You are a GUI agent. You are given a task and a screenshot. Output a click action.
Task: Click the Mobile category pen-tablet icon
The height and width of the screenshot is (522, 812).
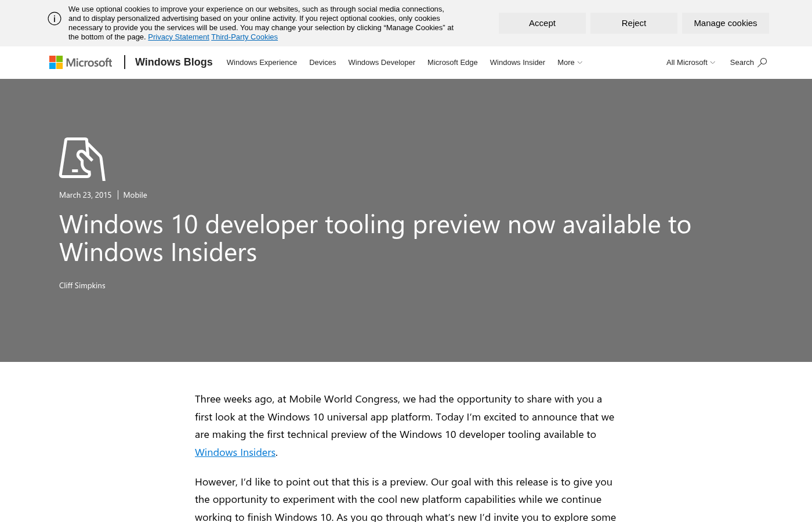(x=82, y=159)
